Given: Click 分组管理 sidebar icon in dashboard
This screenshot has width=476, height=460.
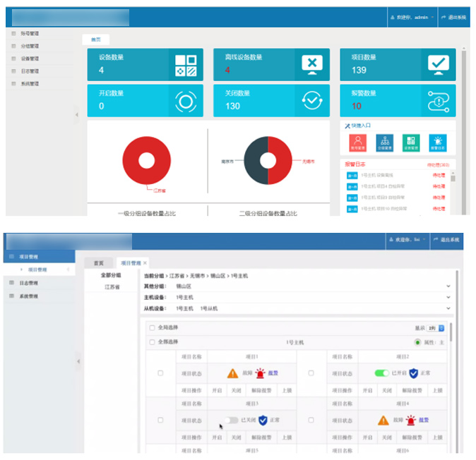Looking at the screenshot, I should point(13,46).
